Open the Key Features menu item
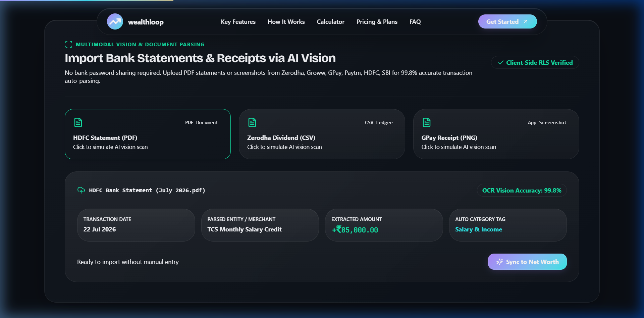Screen dimensions: 644x318 238,22
